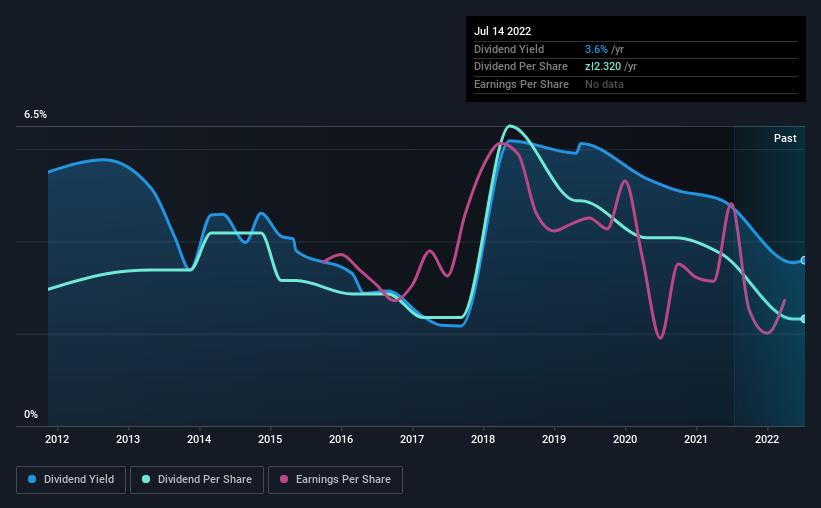Viewport: 821px width, 508px height.
Task: Select the blue Dividend Yield endpoint marker
Action: click(x=804, y=260)
